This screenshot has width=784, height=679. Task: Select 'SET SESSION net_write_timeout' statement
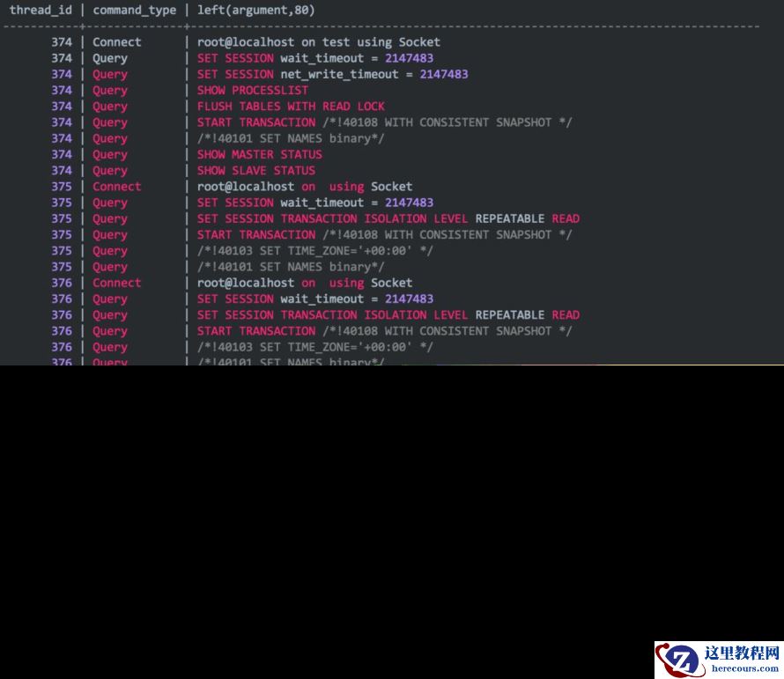tap(332, 74)
